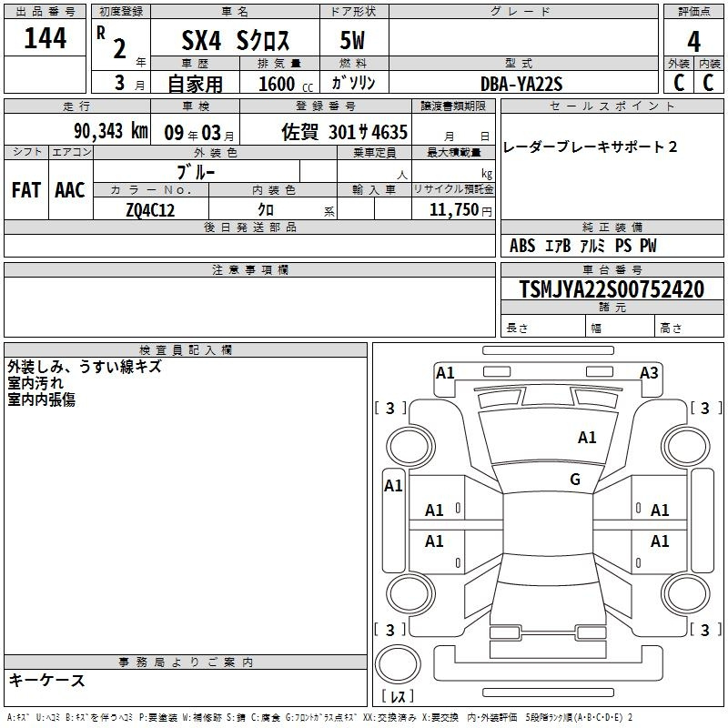Select the [レス] label below diagram

coord(398,696)
